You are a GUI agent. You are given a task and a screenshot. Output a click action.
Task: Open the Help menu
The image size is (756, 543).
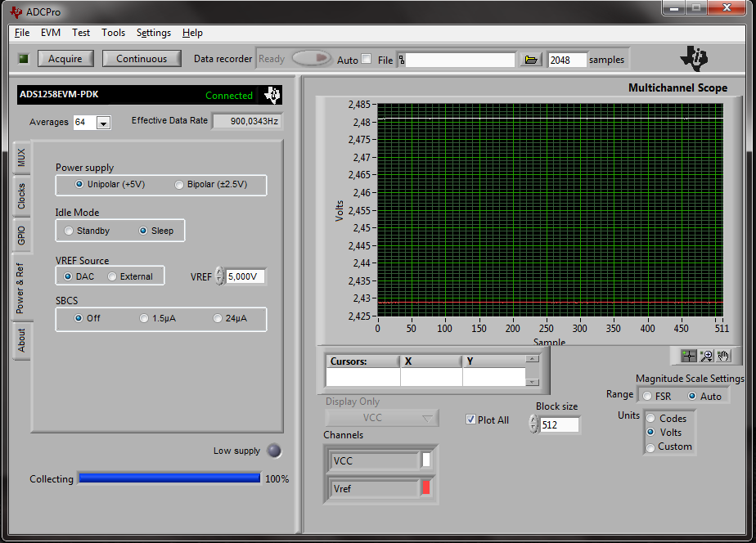[x=192, y=32]
